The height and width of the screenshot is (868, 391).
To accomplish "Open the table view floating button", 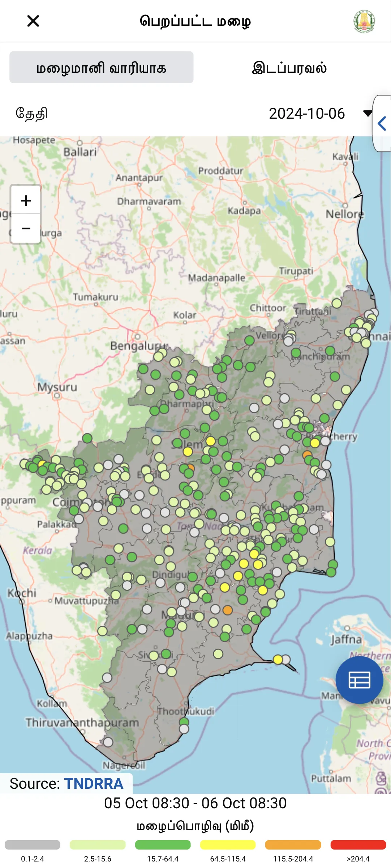I will pos(359,680).
